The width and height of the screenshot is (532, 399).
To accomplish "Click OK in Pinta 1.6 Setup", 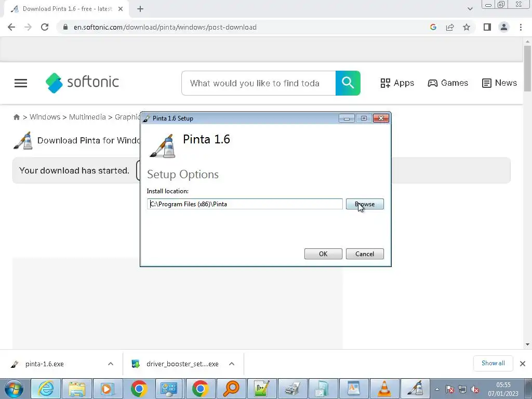I will (x=323, y=254).
